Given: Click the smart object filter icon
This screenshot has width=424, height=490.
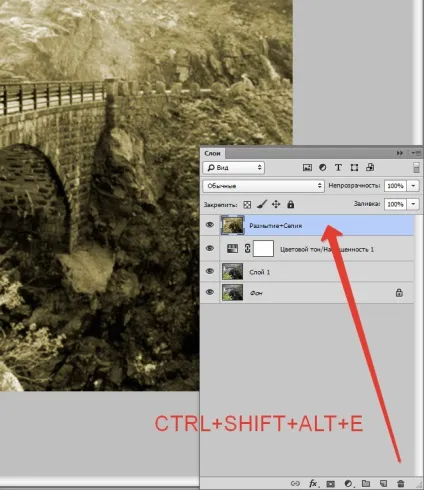Looking at the screenshot, I should (x=370, y=167).
